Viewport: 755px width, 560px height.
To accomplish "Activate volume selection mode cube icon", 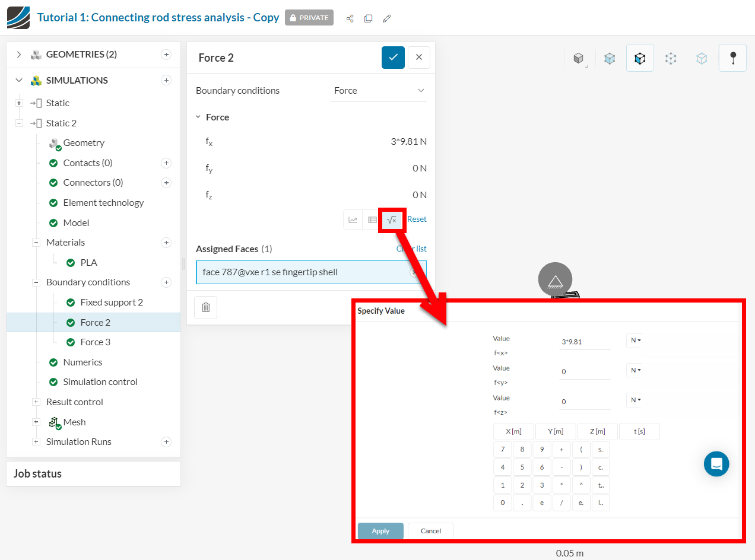I will [x=610, y=58].
